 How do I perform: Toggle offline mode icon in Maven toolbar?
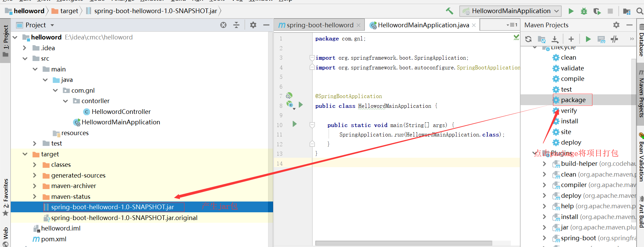pyautogui.click(x=614, y=39)
